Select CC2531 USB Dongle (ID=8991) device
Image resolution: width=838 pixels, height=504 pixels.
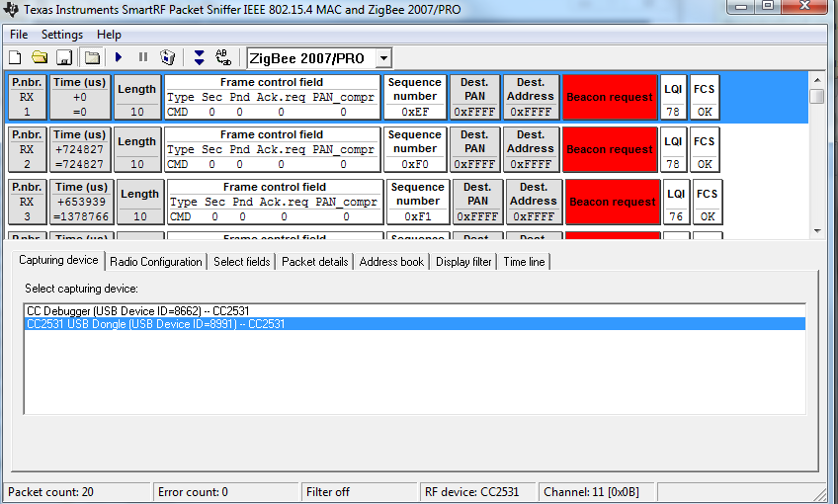point(415,324)
